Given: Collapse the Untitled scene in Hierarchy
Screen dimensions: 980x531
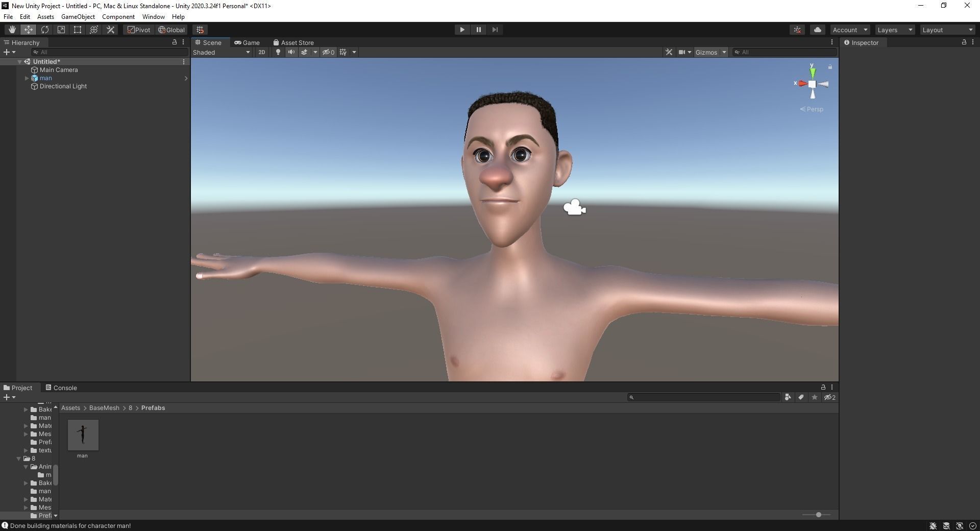Looking at the screenshot, I should (19, 62).
